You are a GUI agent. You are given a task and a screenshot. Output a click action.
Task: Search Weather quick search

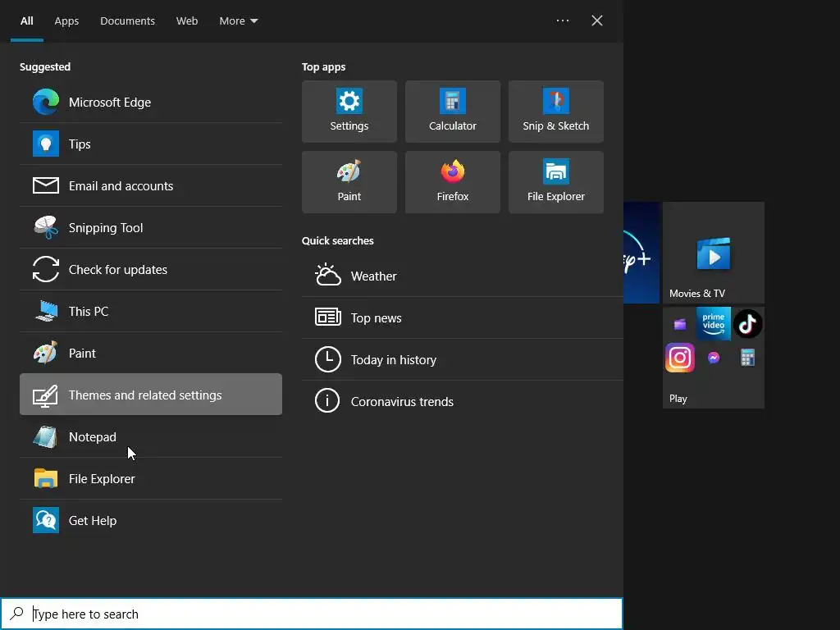(x=463, y=276)
